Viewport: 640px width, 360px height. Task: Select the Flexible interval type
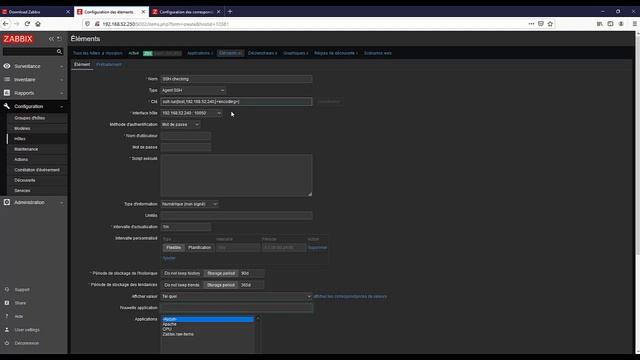point(173,247)
